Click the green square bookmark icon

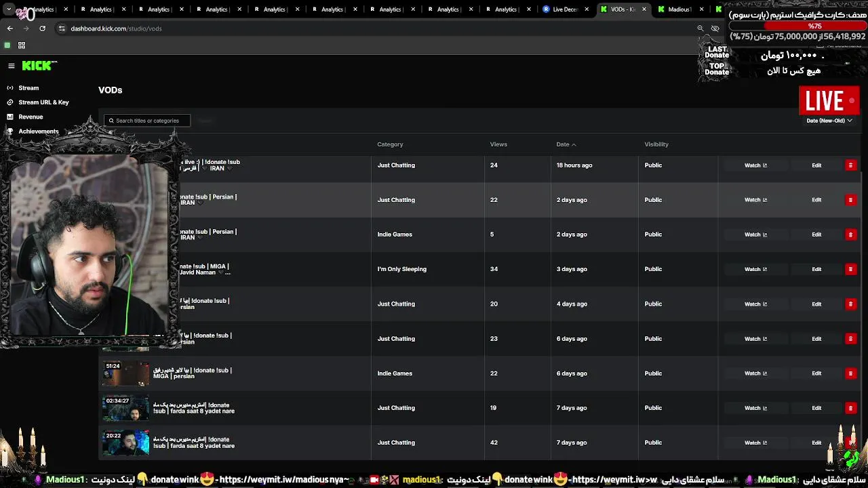7,45
